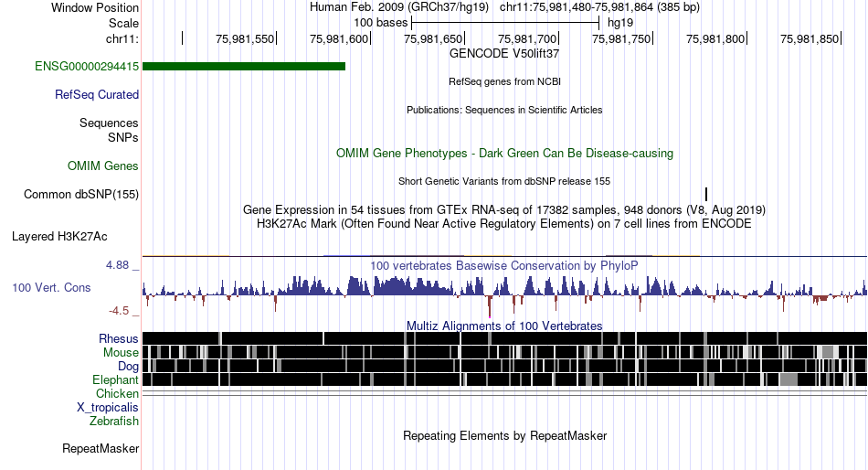Click the Dog alignment row label

pyautogui.click(x=128, y=367)
